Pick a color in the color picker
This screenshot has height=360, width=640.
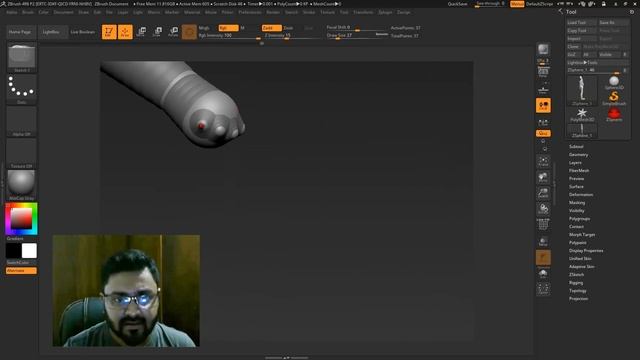pyautogui.click(x=21, y=219)
